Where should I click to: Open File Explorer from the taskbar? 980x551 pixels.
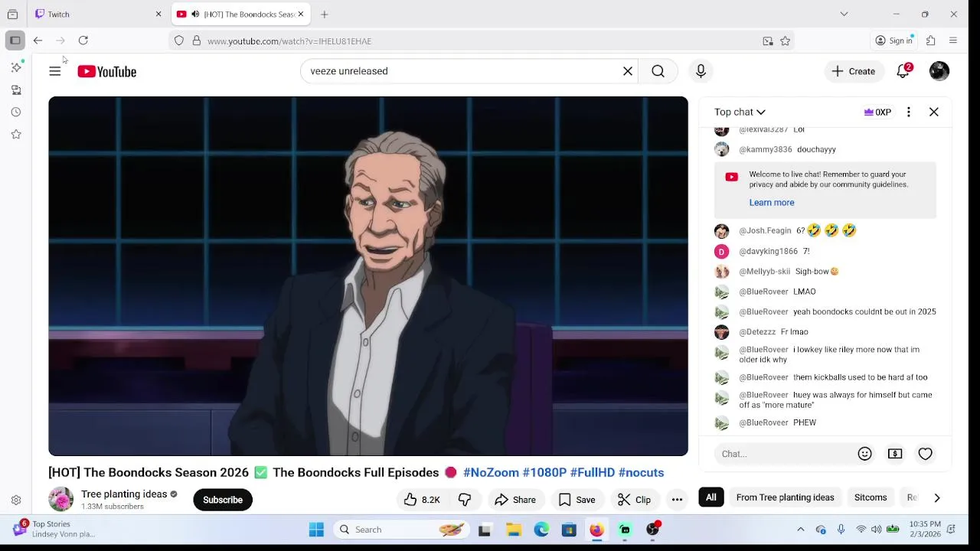pyautogui.click(x=514, y=530)
